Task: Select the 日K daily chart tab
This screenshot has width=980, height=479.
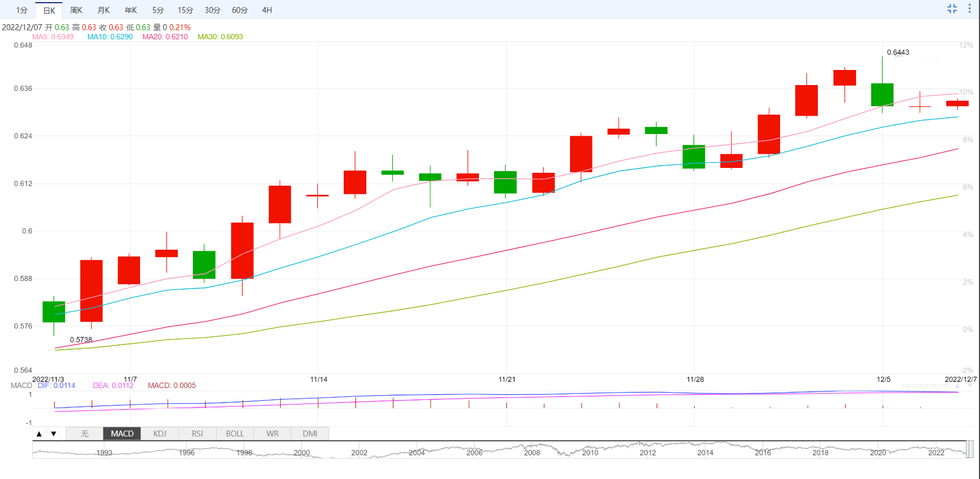Action: (x=49, y=10)
